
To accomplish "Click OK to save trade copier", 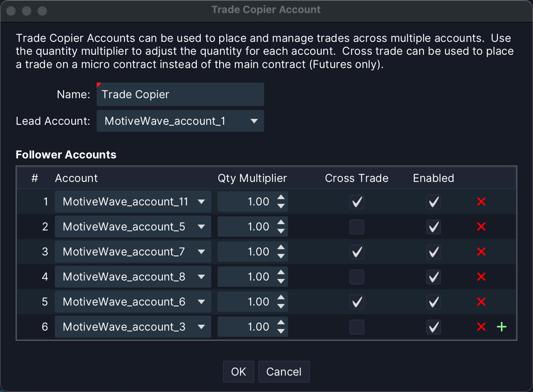I will [238, 372].
